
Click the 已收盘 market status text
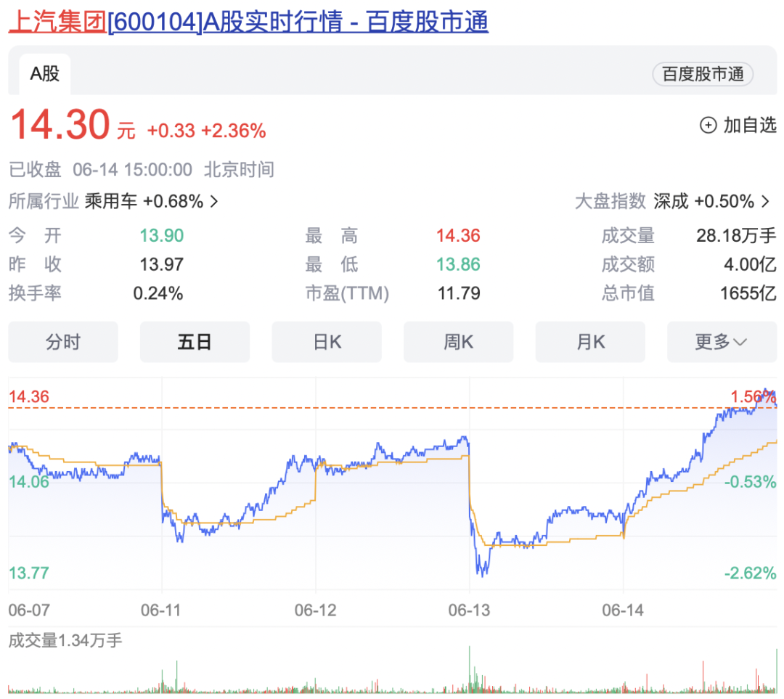click(x=35, y=170)
